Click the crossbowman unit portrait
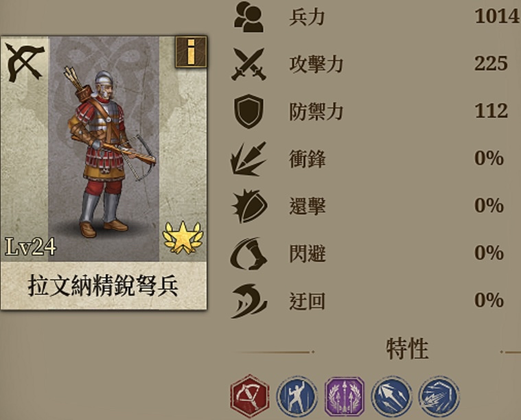521x420 pixels. [x=104, y=148]
